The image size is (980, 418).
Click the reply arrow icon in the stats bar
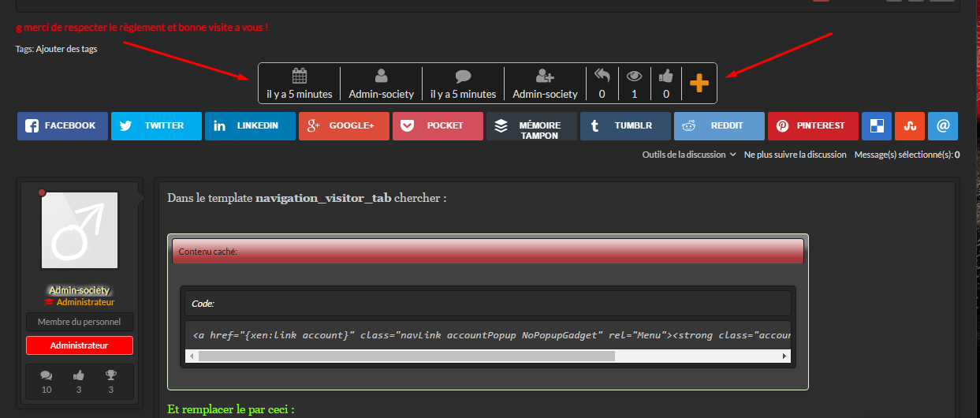pyautogui.click(x=602, y=77)
